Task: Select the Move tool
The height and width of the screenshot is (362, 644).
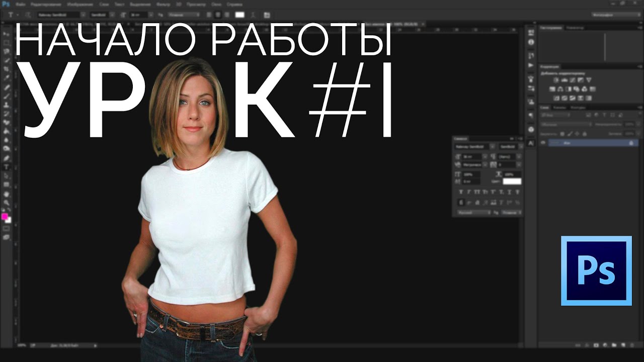Action: click(x=7, y=34)
